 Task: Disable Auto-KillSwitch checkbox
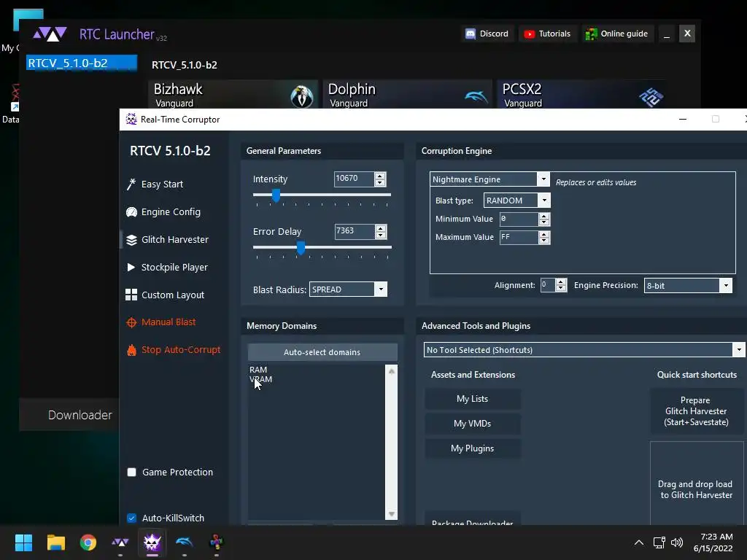[132, 518]
